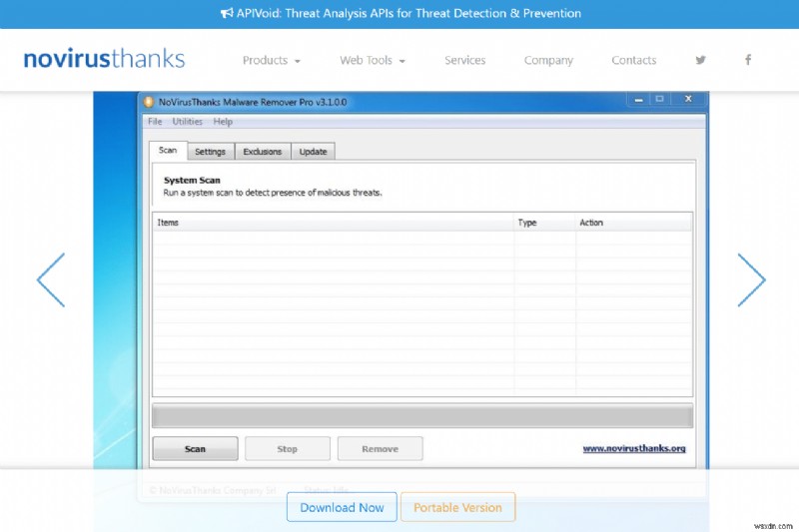
Task: Maximize the Malware Remover window
Action: [x=659, y=99]
